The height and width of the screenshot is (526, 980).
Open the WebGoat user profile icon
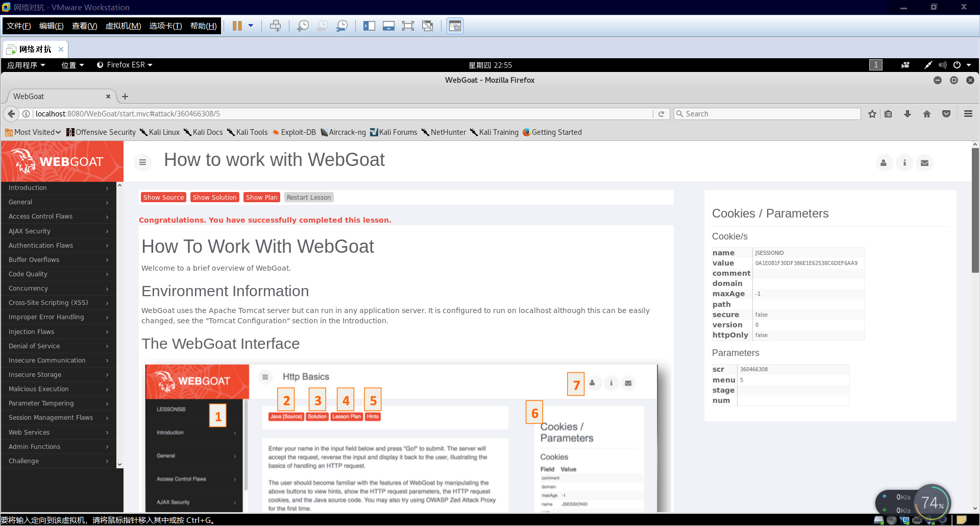tap(884, 163)
